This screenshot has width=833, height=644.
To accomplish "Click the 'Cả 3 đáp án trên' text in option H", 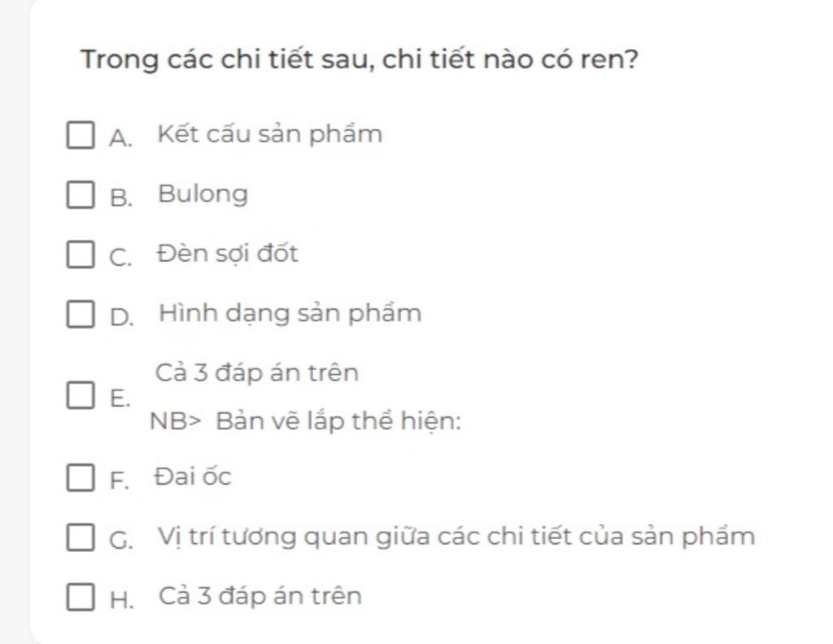I will click(259, 596).
